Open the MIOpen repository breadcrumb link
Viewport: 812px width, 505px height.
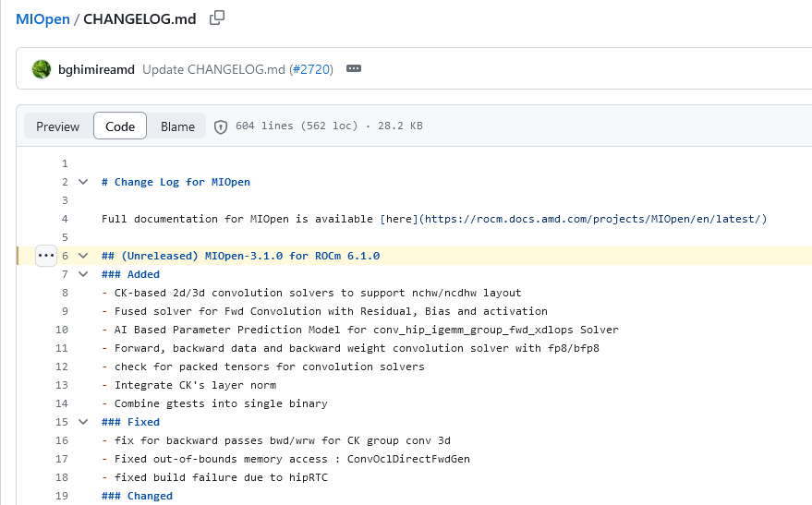42,18
